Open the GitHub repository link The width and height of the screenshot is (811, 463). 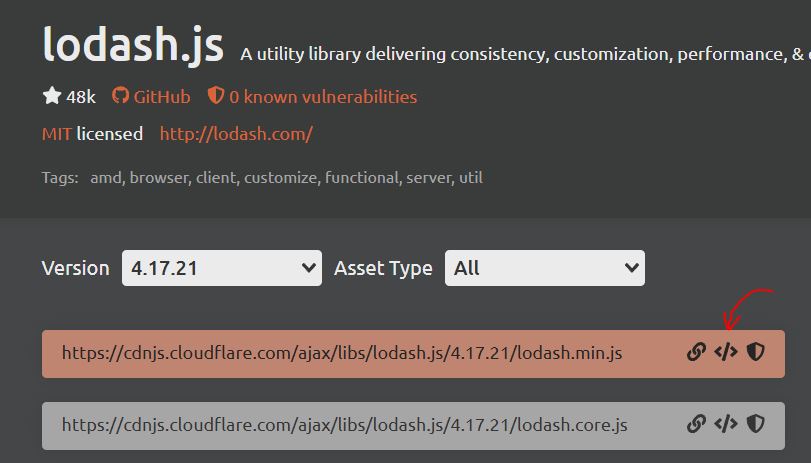click(162, 97)
